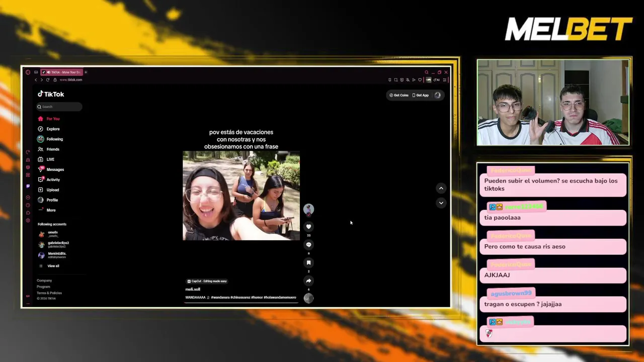Open the creator's avatar beside the video
Screen dimensions: 644x362
(x=308, y=209)
